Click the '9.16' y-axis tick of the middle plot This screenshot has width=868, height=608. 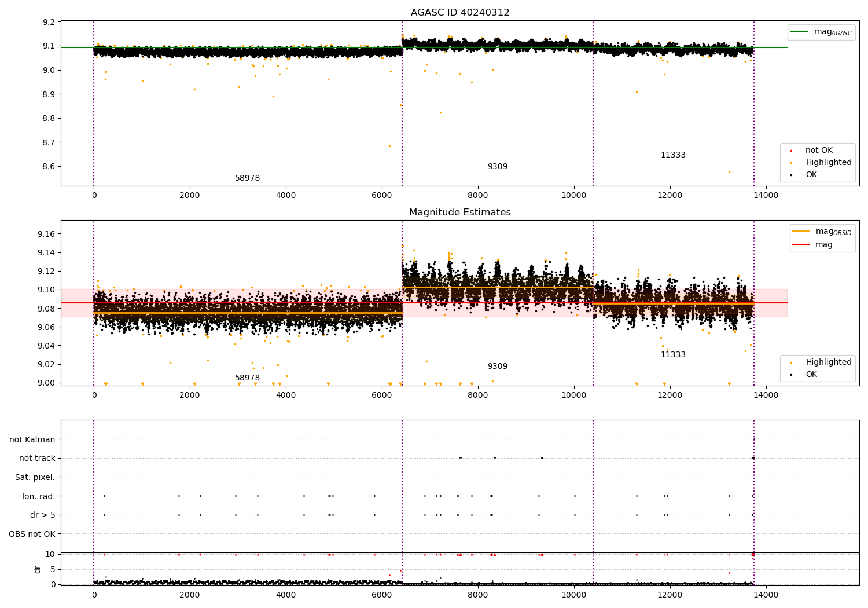tap(47, 234)
